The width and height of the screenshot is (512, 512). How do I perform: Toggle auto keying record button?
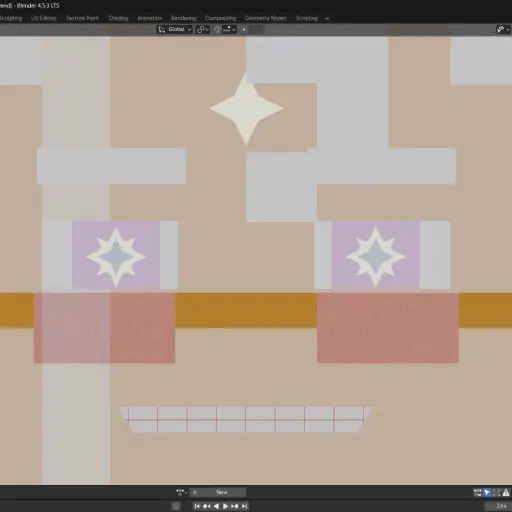(176, 506)
